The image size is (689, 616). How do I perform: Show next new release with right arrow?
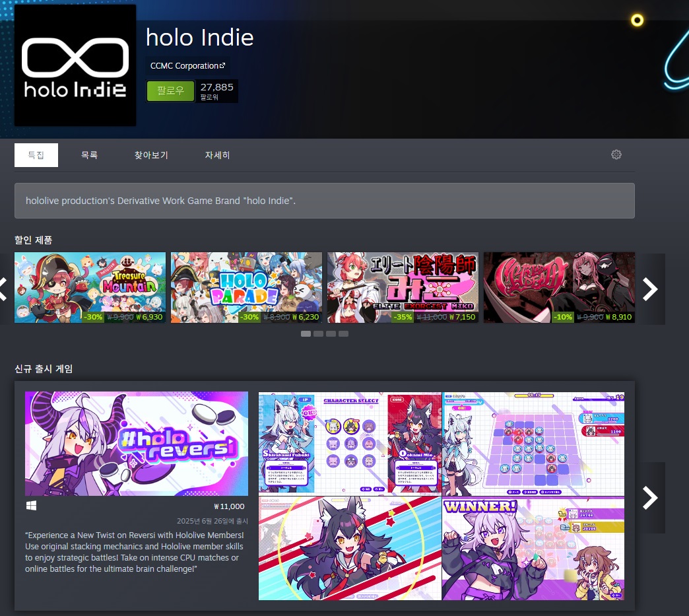click(650, 498)
